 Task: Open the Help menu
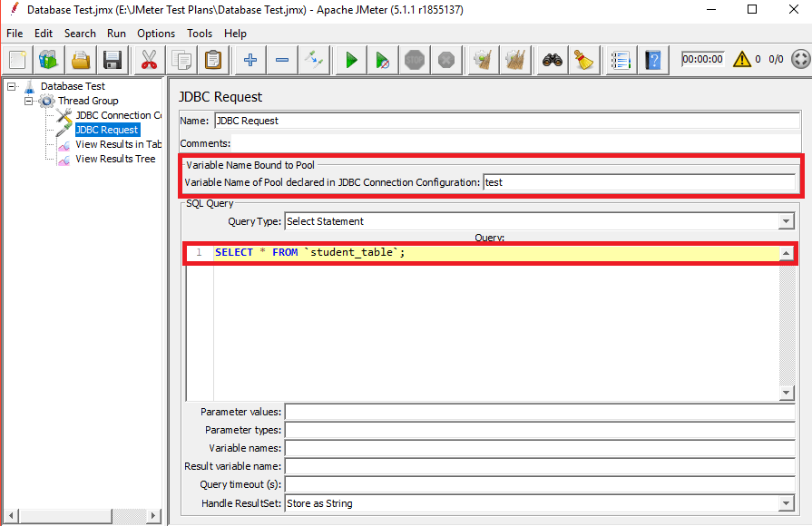pos(235,34)
